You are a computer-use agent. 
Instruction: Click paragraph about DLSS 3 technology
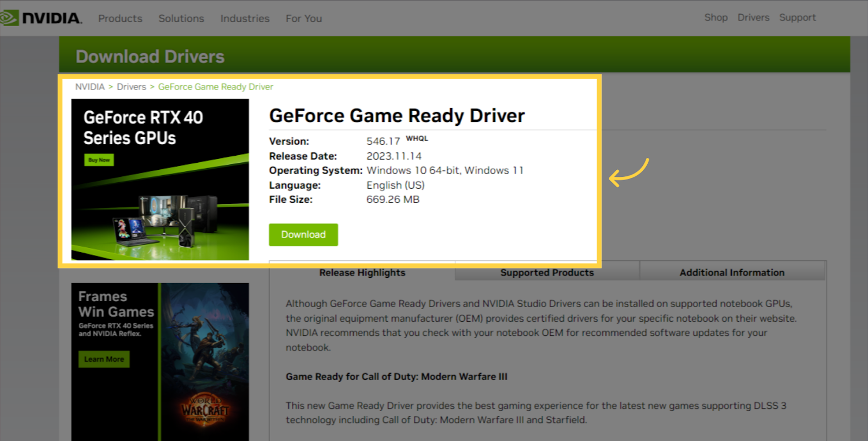[536, 413]
